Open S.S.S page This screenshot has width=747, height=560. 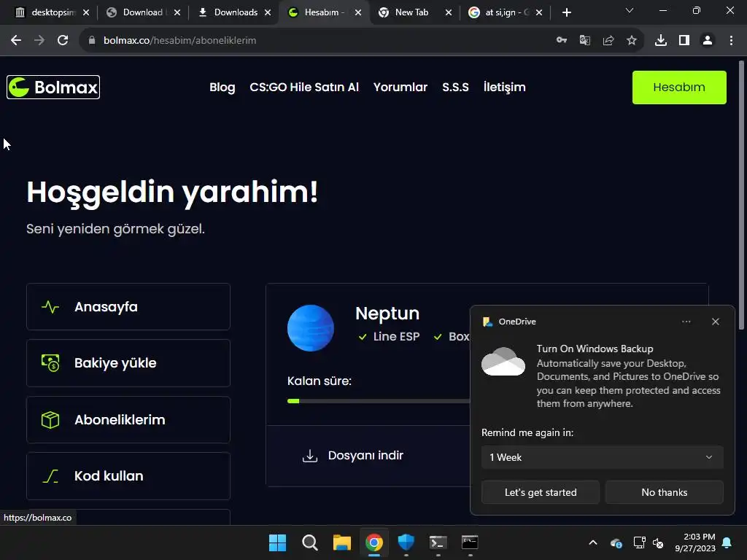tap(455, 87)
